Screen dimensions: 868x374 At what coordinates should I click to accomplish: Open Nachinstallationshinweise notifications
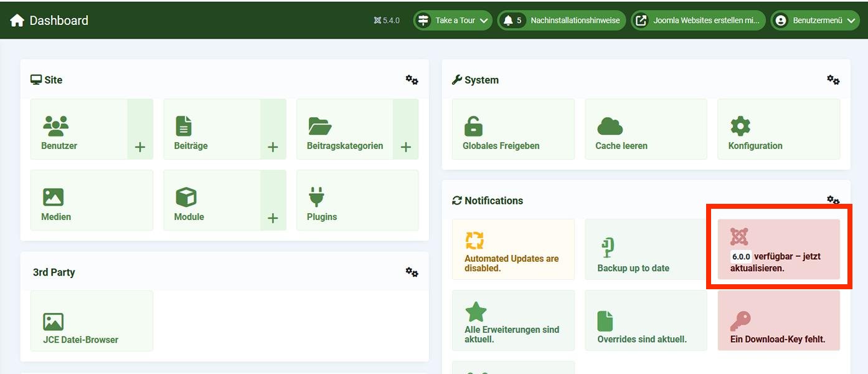(x=562, y=21)
